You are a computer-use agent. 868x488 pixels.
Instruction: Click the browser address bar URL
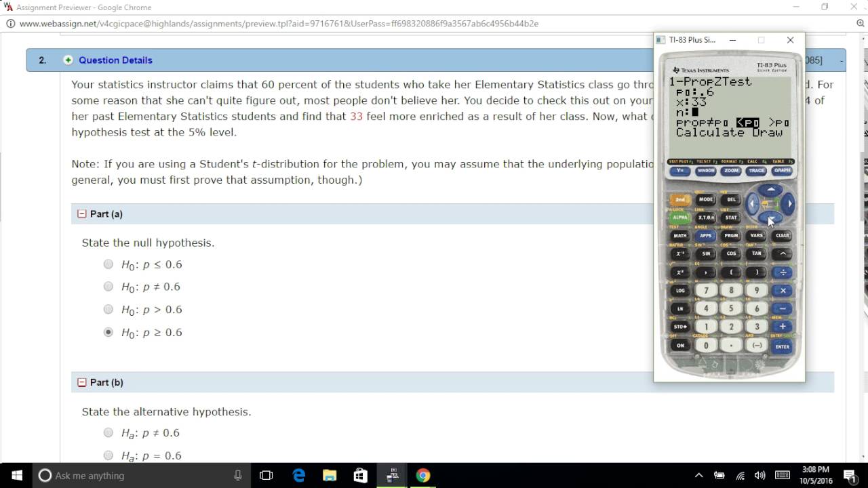coord(279,23)
